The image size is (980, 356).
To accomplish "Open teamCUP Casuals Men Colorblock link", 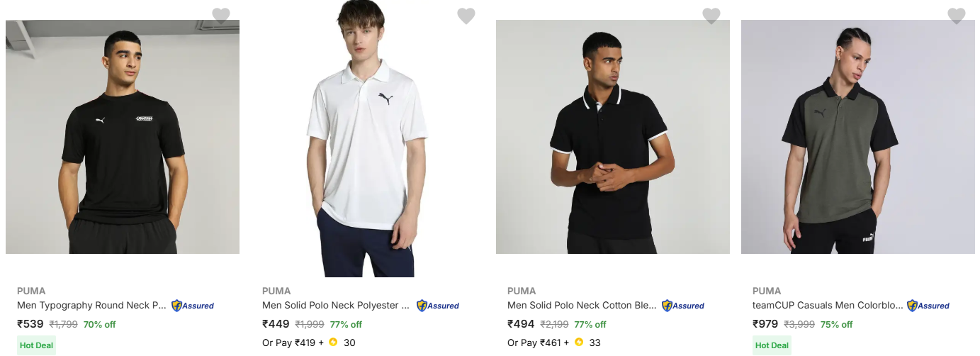I will pos(828,306).
